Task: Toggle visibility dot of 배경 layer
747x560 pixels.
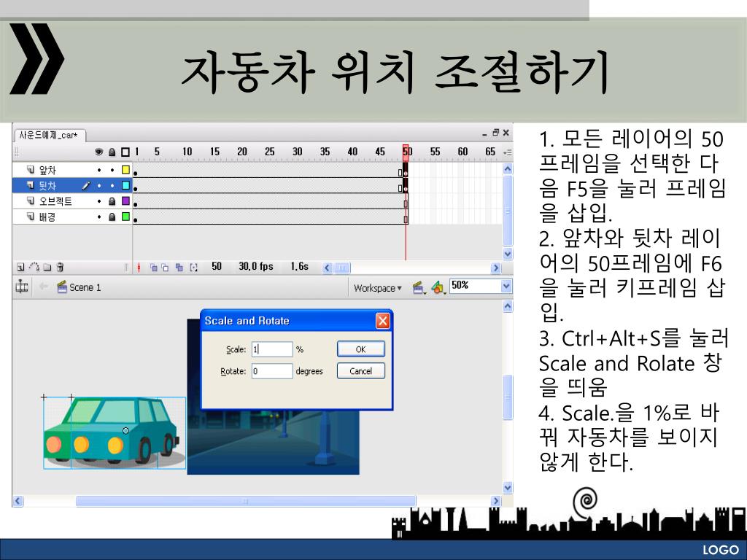Action: coord(99,217)
